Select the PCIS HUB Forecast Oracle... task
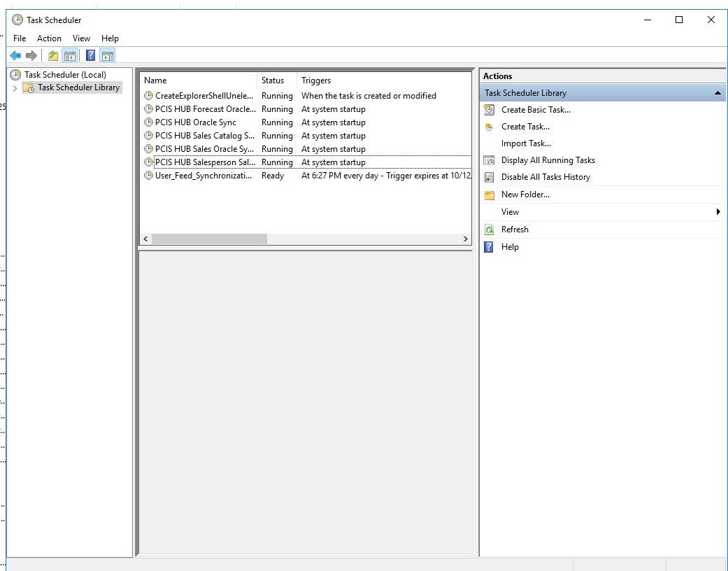Image resolution: width=728 pixels, height=571 pixels. (x=205, y=109)
